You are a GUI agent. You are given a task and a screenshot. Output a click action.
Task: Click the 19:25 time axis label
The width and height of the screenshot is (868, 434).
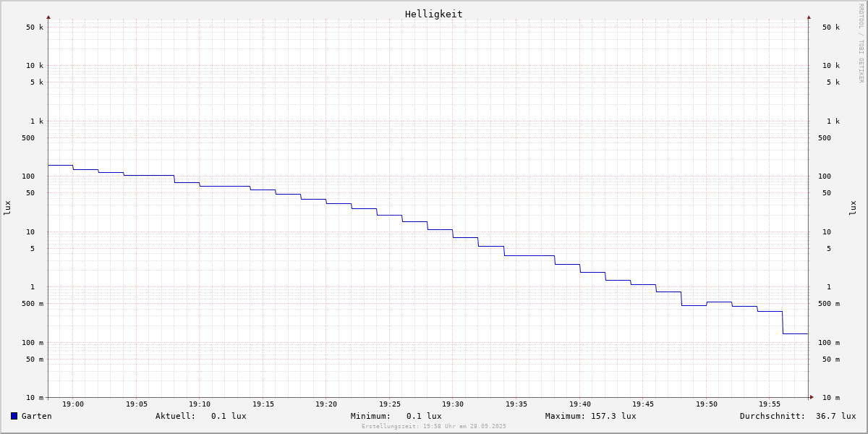pyautogui.click(x=390, y=404)
